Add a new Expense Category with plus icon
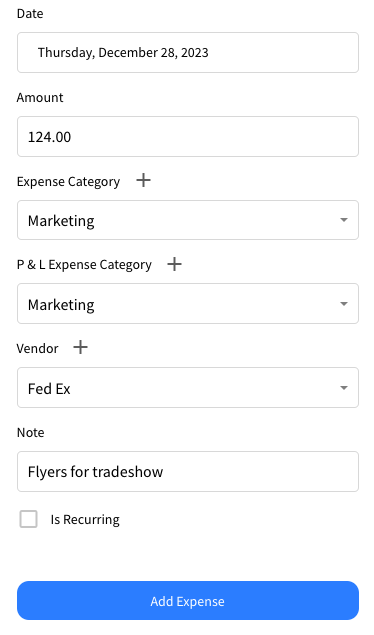374x635 pixels. (x=143, y=180)
